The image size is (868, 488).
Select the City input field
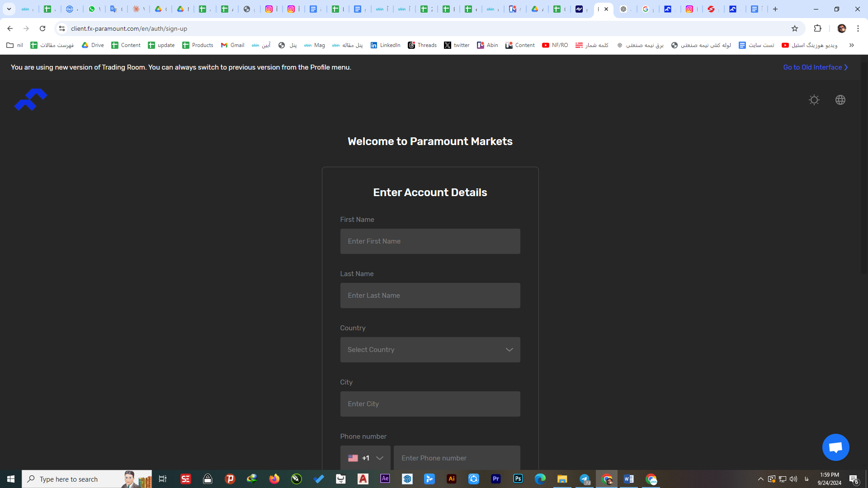click(430, 404)
